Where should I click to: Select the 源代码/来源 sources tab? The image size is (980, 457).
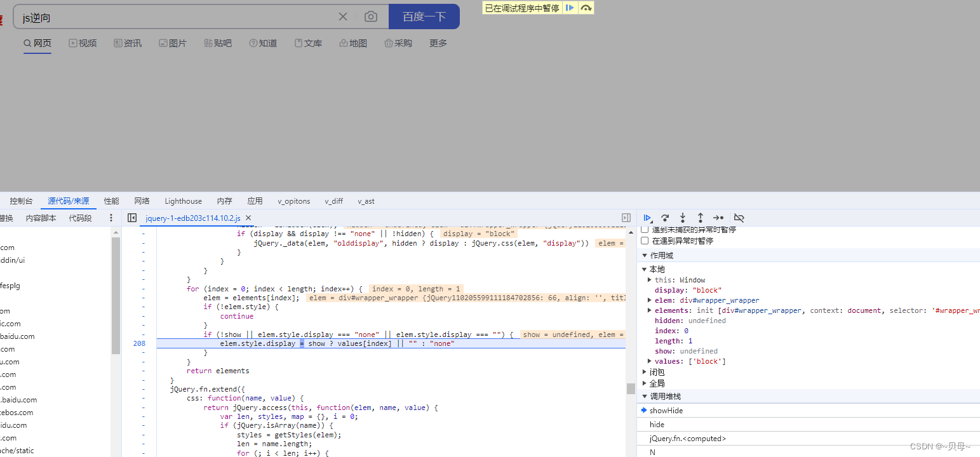(x=69, y=201)
